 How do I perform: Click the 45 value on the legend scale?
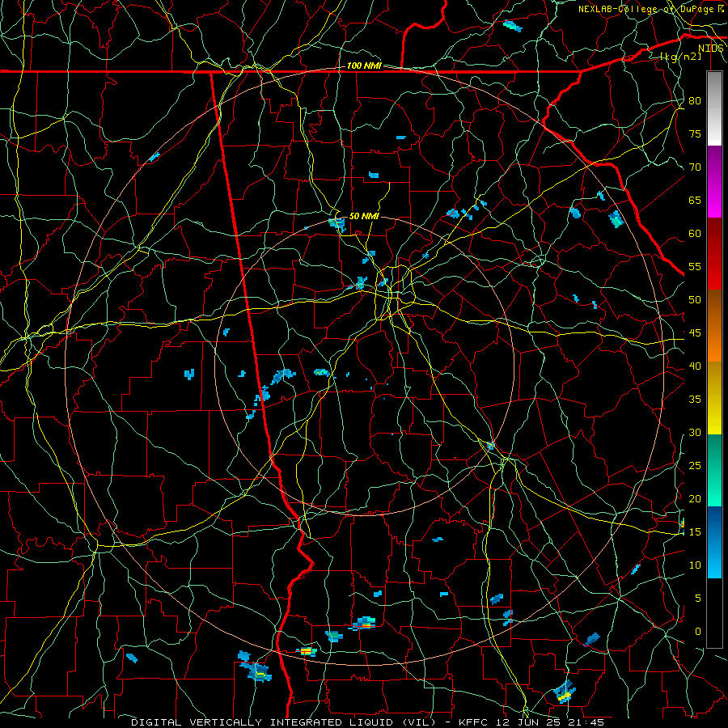[x=695, y=333]
